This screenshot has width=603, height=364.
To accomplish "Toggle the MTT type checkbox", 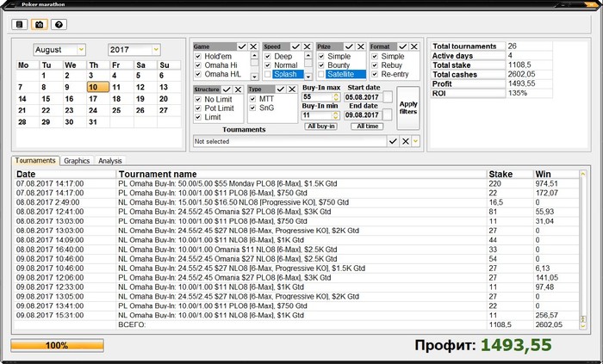I will (252, 99).
